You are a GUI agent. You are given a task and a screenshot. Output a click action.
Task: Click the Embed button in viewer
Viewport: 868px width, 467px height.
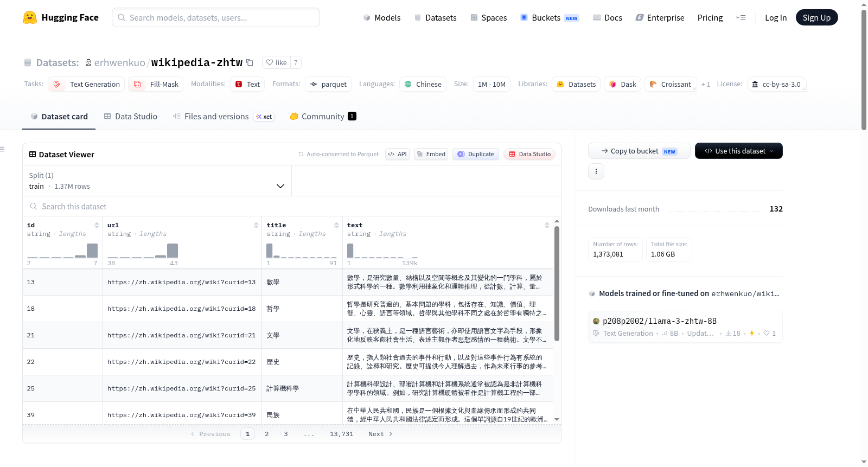pyautogui.click(x=431, y=154)
